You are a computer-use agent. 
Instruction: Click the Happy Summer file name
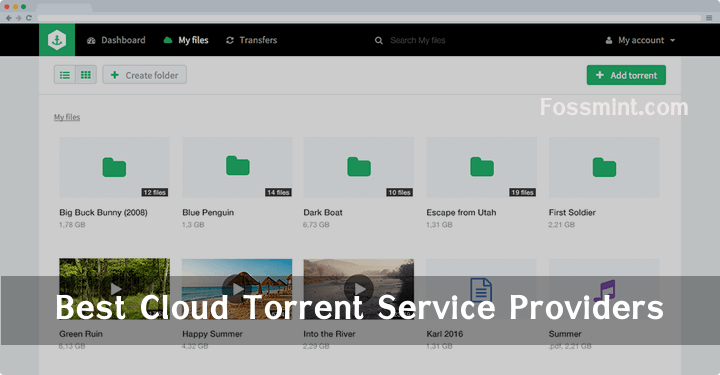click(212, 334)
